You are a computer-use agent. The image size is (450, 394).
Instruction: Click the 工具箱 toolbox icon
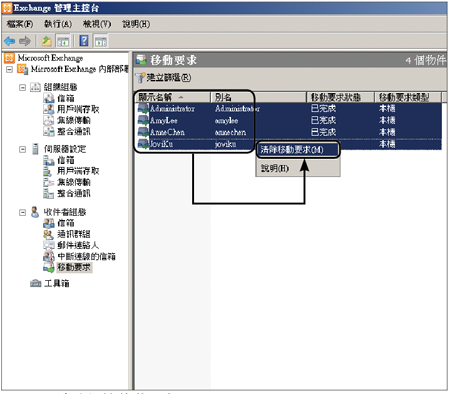(35, 283)
